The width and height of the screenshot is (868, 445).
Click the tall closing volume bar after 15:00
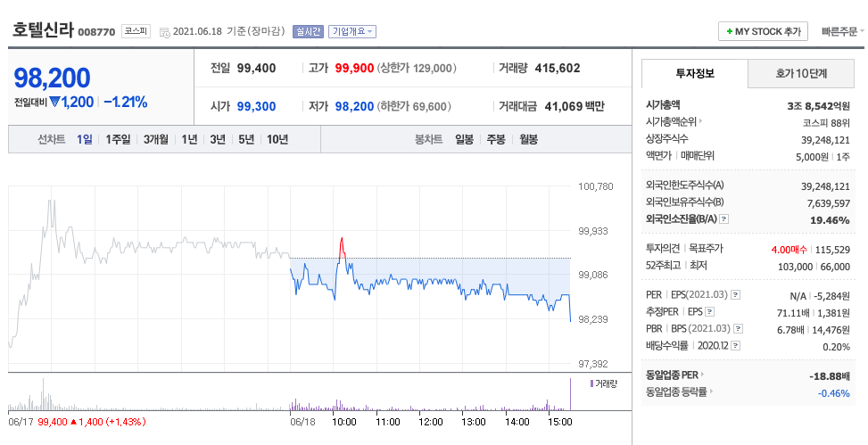(x=570, y=393)
